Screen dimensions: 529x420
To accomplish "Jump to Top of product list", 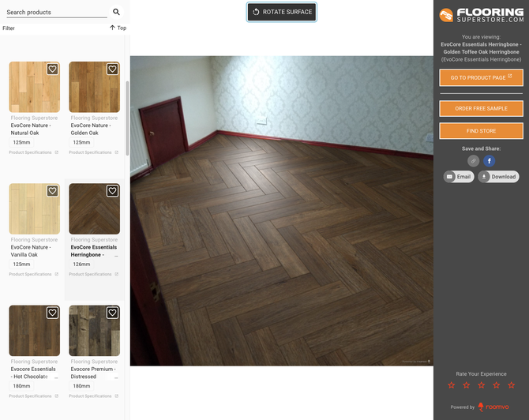I will (118, 28).
